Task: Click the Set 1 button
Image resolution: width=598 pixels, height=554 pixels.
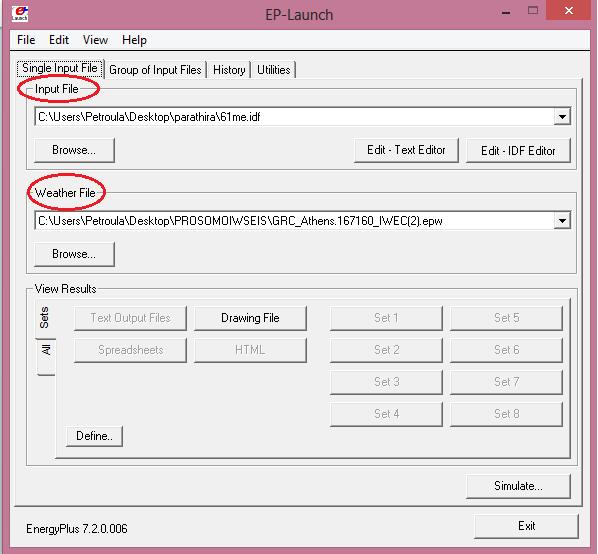Action: (386, 318)
